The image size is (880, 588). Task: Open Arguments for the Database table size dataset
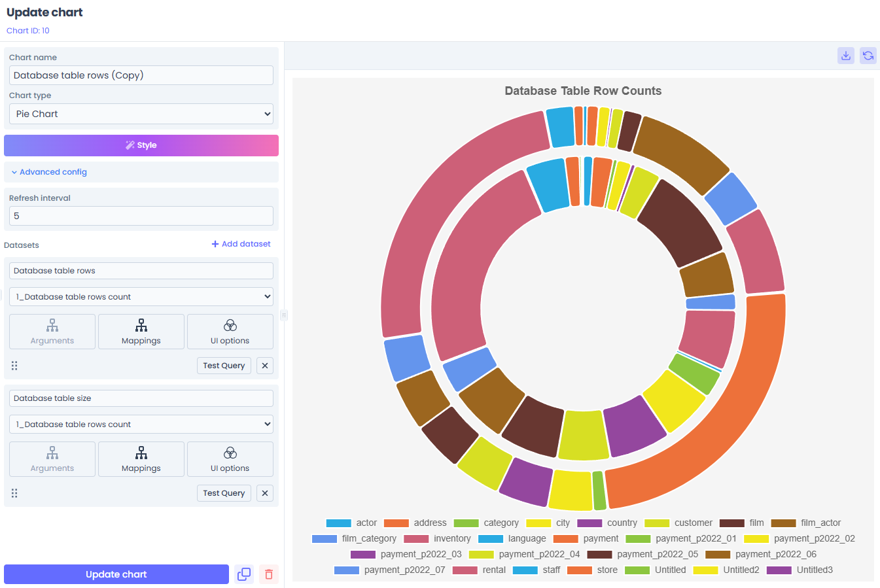(x=52, y=459)
